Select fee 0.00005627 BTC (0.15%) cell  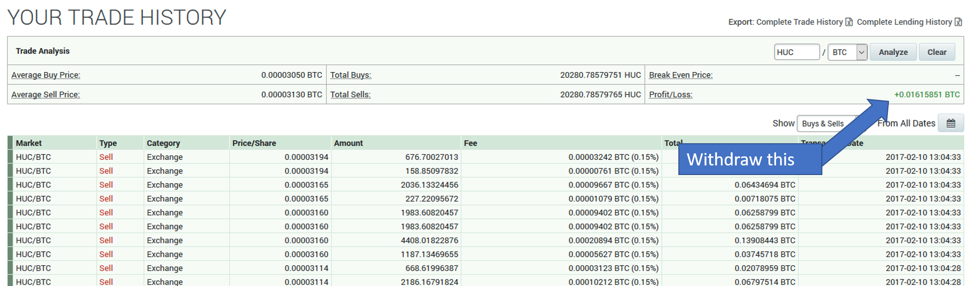613,254
